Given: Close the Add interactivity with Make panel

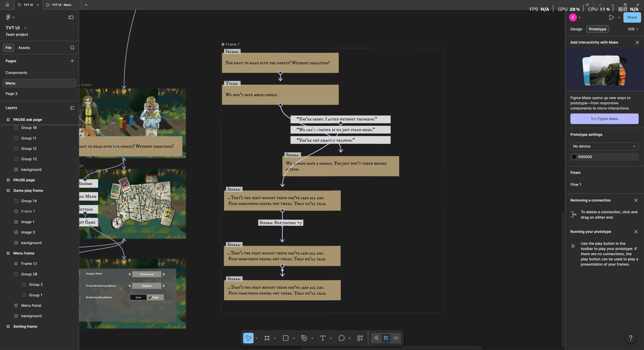Looking at the screenshot, I should coord(637,42).
